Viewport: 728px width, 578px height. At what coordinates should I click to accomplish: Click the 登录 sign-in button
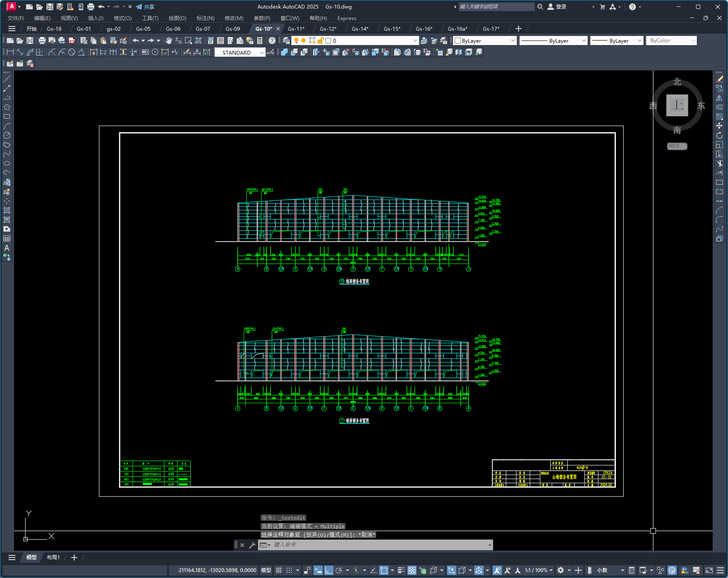tap(557, 7)
